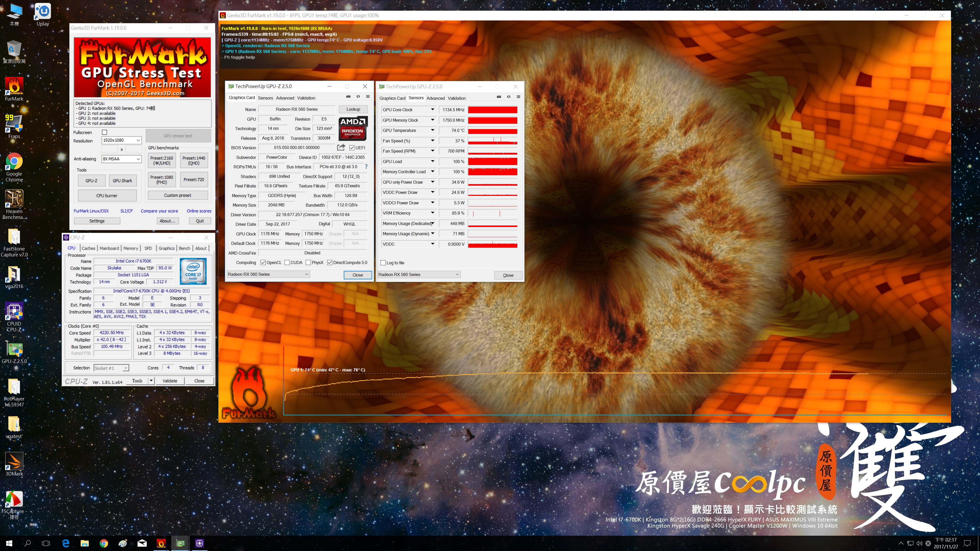Toggle the DirectCompute 5.0 checkbox

[329, 262]
